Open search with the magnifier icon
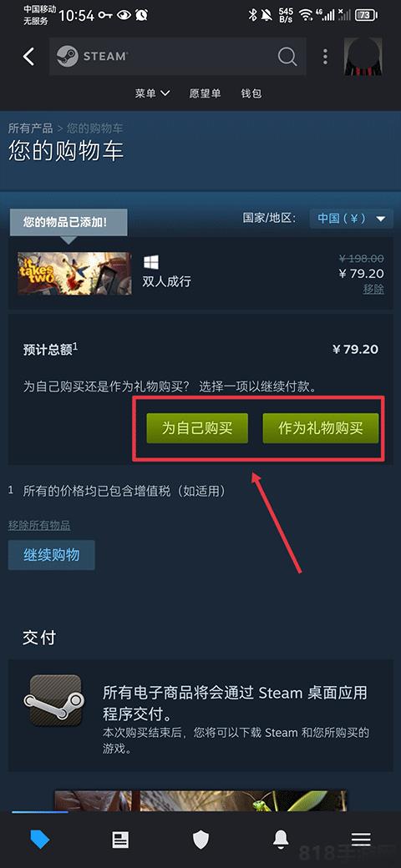This screenshot has width=401, height=868. click(x=287, y=57)
